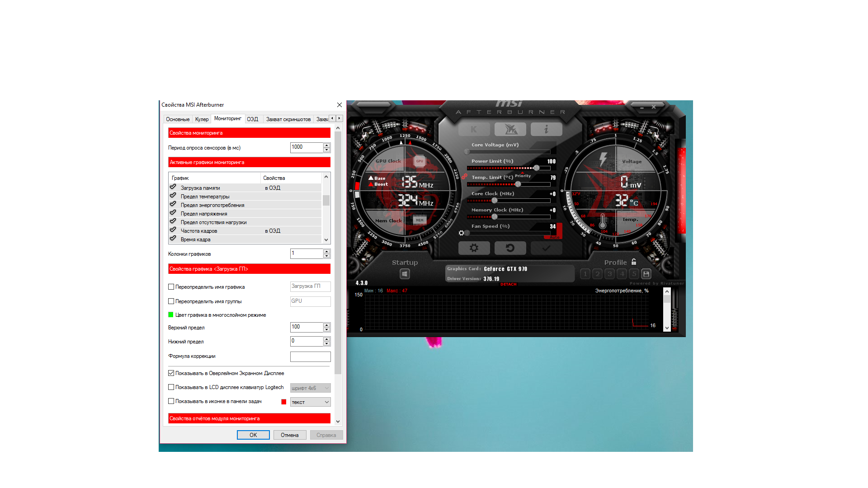Screen dimensions: 868x488
Task: Click the profile lock icon
Action: (634, 262)
